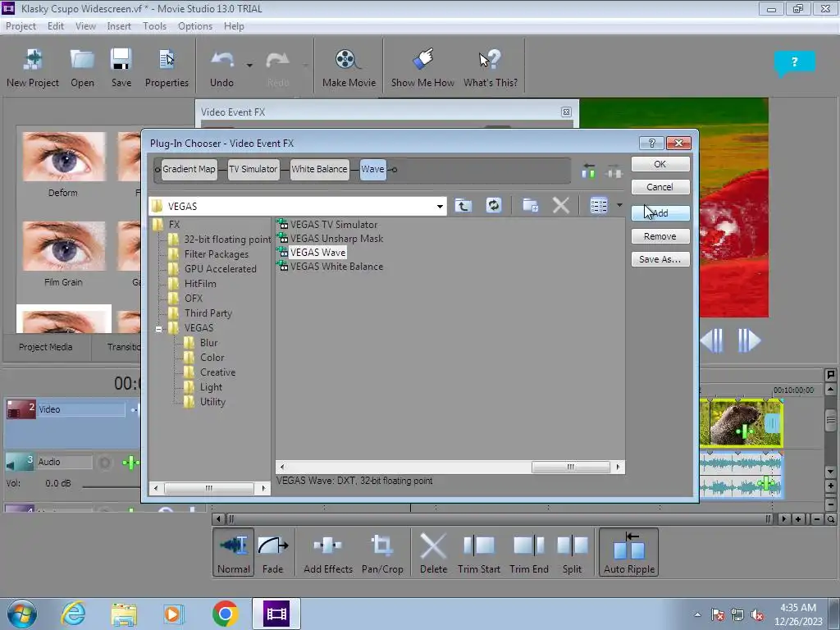Screen dimensions: 840x630
Task: Select Gradient Map in the plug-in chain
Action: coord(189,169)
